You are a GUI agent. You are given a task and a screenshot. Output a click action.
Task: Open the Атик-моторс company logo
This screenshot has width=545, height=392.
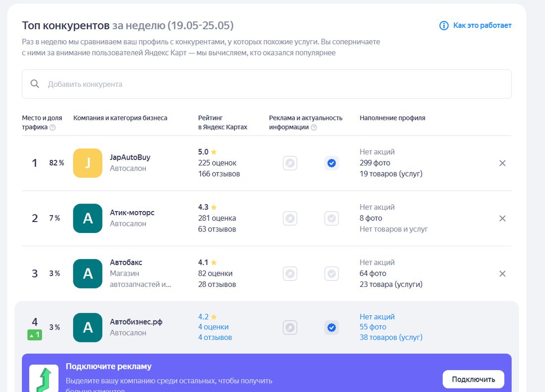(88, 218)
